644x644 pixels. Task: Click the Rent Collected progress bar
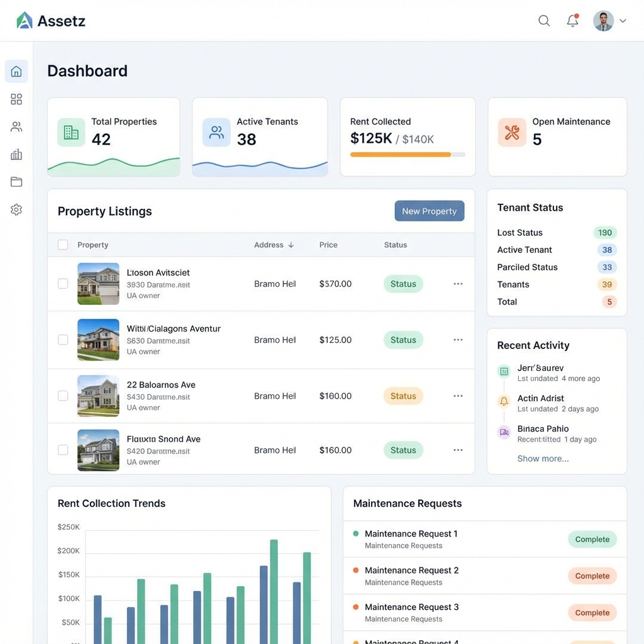(408, 154)
